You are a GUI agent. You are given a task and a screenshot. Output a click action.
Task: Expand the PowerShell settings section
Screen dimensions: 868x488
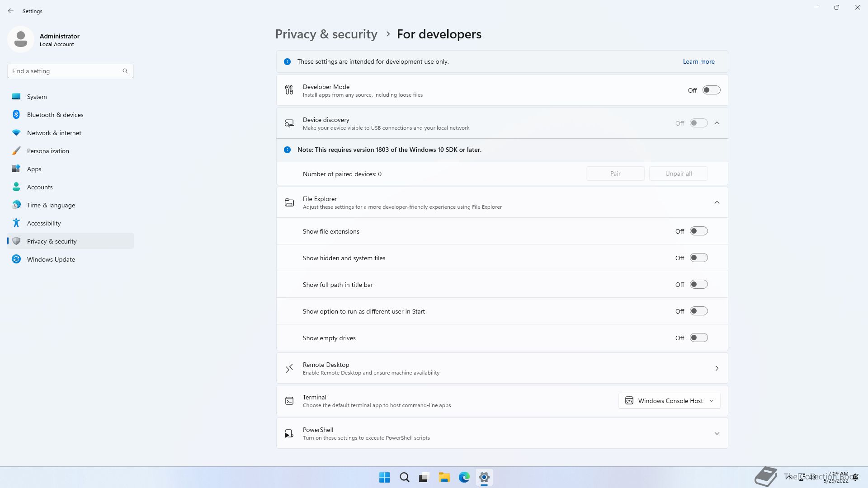(717, 434)
